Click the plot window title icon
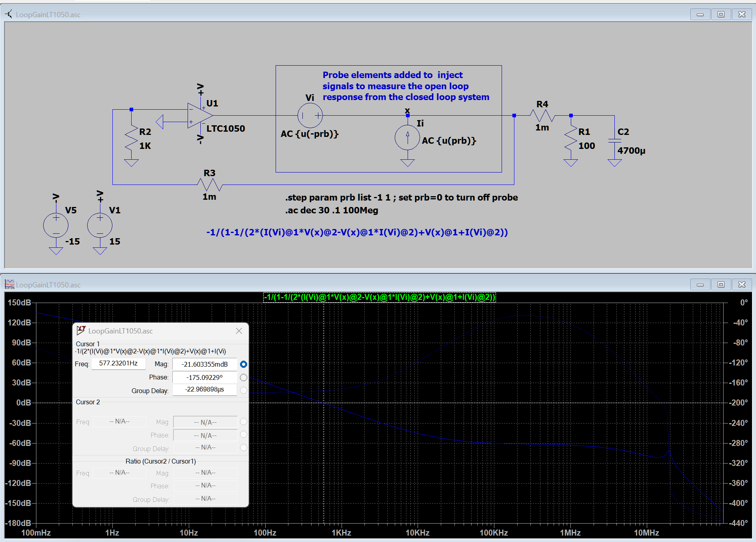Image resolution: width=756 pixels, height=542 pixels. pos(9,284)
